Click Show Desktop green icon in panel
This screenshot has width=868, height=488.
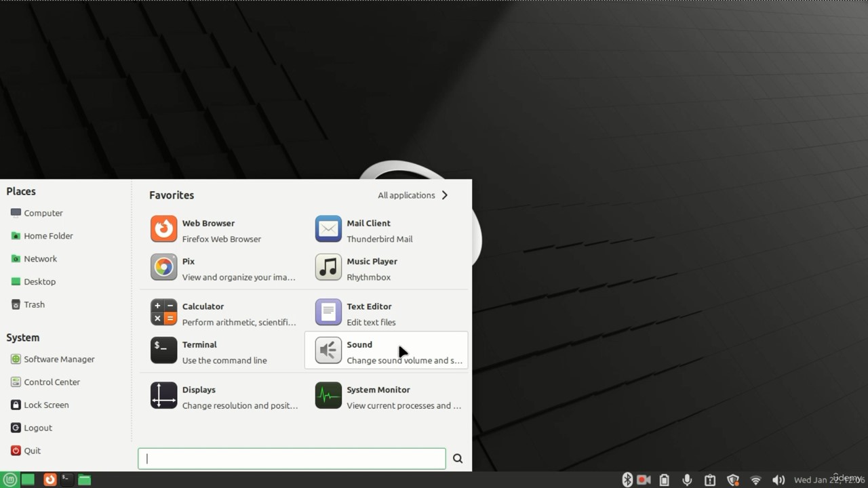(28, 480)
